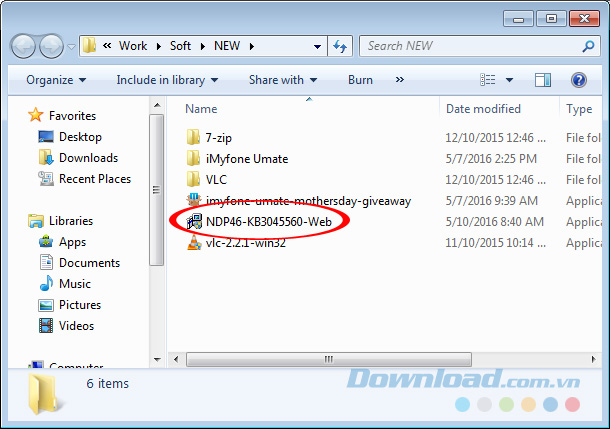Image resolution: width=610 pixels, height=429 pixels.
Task: Open view options dropdown arrow
Action: 509,80
